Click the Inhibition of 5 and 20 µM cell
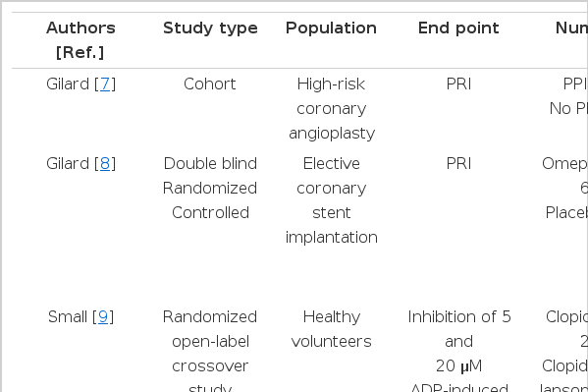The width and height of the screenshot is (588, 392). pyautogui.click(x=459, y=342)
